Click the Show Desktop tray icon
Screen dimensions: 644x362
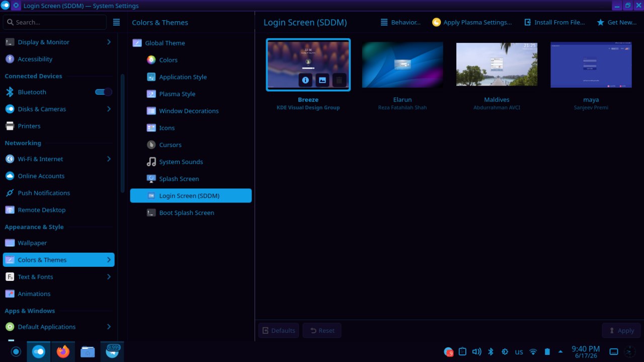pyautogui.click(x=614, y=351)
